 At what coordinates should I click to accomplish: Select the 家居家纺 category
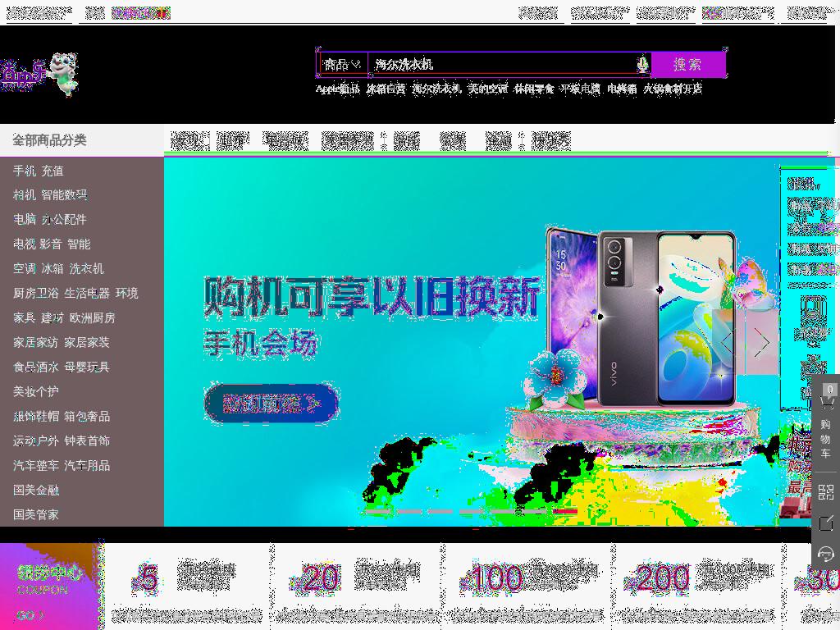36,342
